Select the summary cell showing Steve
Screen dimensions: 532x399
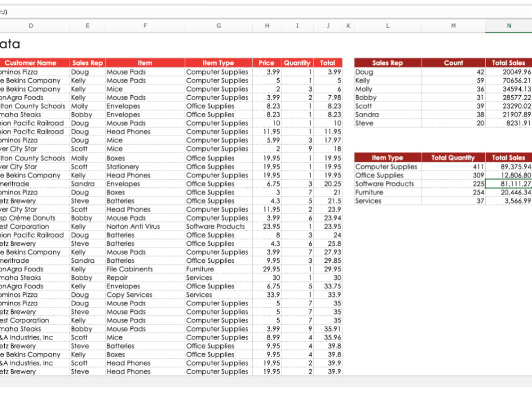click(388, 123)
